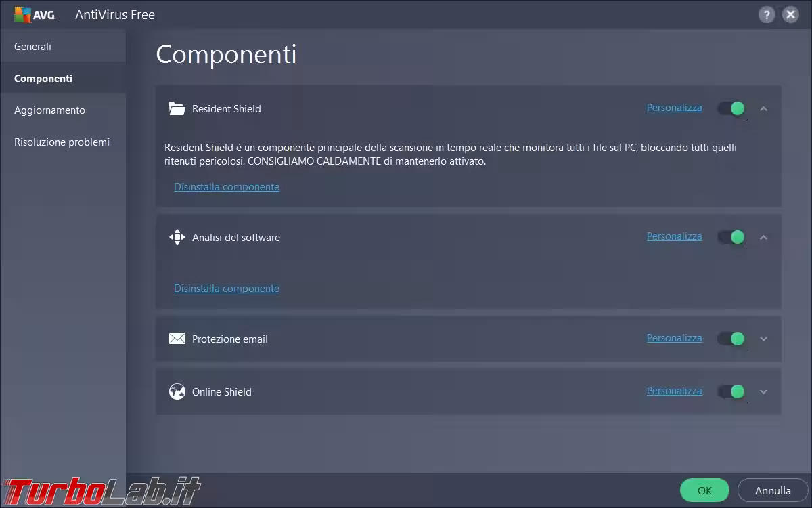Click the AVG logo in title bar
The width and height of the screenshot is (812, 508).
[35, 14]
